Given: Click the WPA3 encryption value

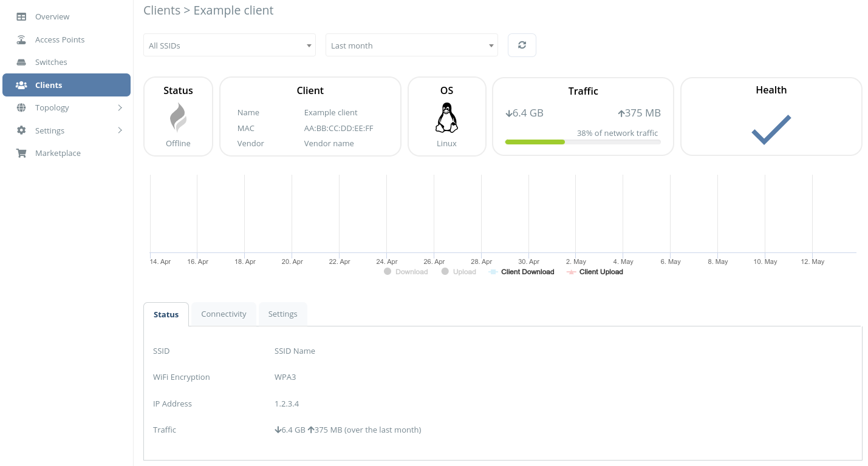Looking at the screenshot, I should [x=285, y=377].
